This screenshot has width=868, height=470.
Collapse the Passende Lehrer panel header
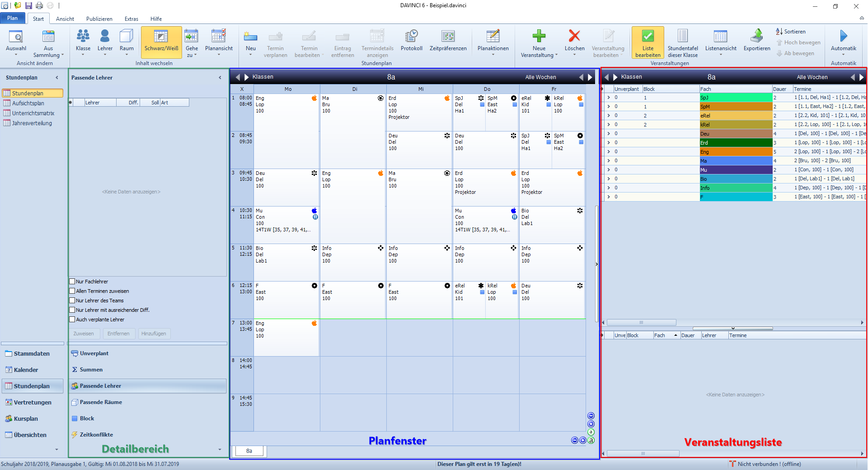pyautogui.click(x=220, y=78)
